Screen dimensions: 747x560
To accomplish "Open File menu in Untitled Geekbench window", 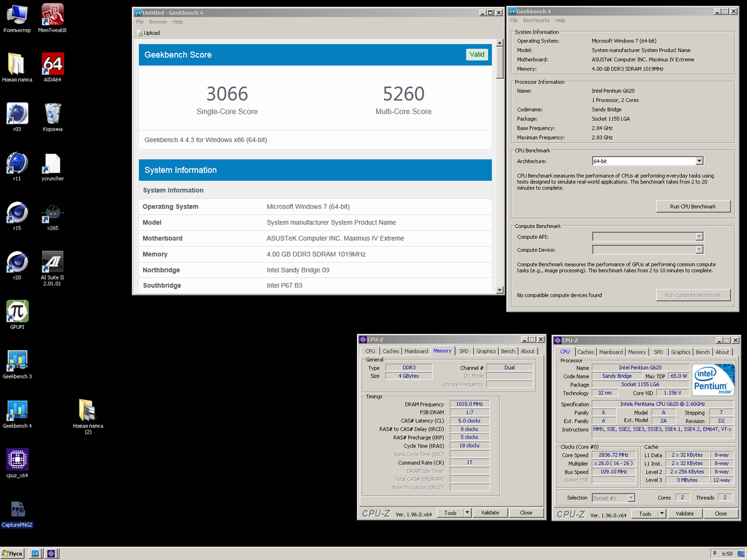I will coord(140,22).
